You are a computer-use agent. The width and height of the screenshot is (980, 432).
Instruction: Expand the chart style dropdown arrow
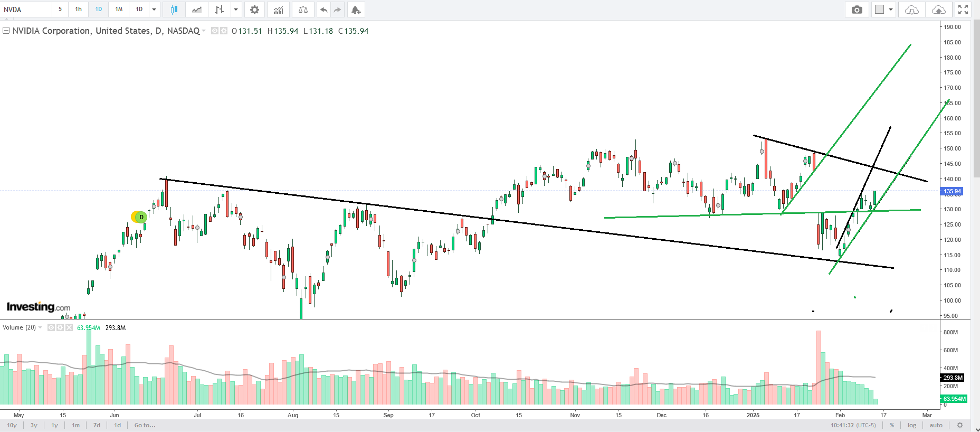pyautogui.click(x=236, y=10)
